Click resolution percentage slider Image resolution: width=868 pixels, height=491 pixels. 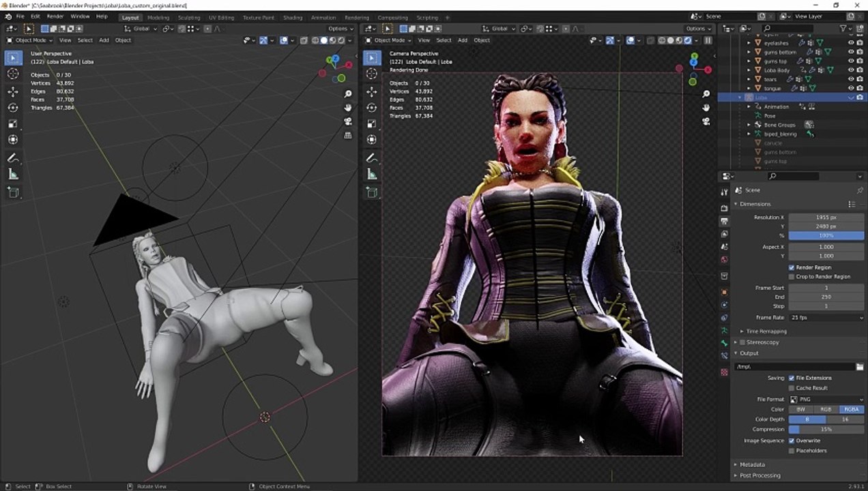826,235
